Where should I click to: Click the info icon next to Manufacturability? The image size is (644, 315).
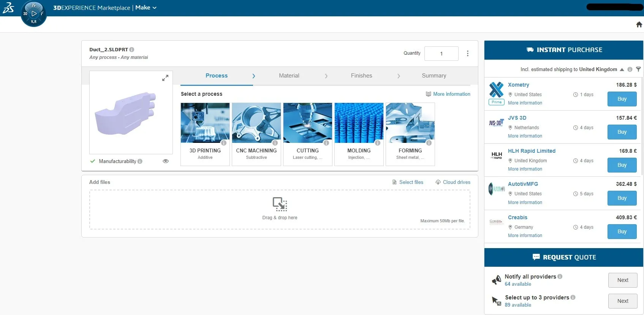pyautogui.click(x=140, y=161)
